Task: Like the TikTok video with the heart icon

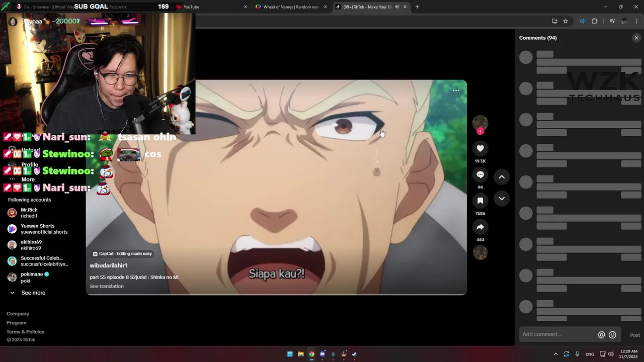Action: 480,148
